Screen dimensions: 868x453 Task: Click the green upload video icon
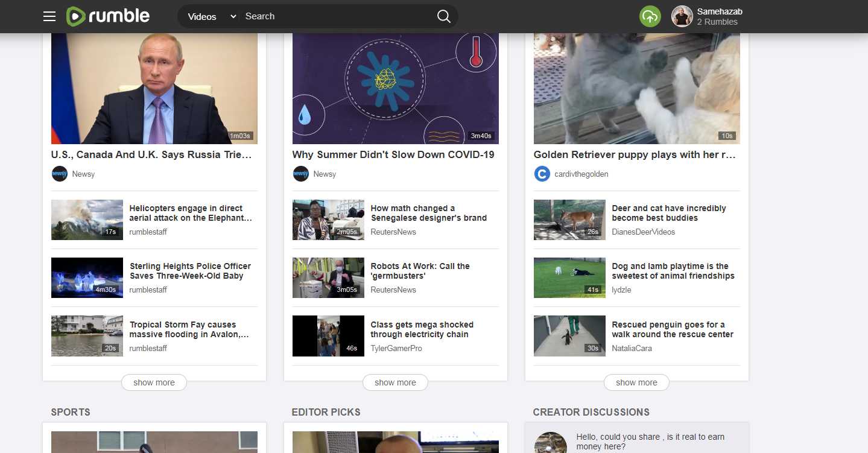pos(650,16)
